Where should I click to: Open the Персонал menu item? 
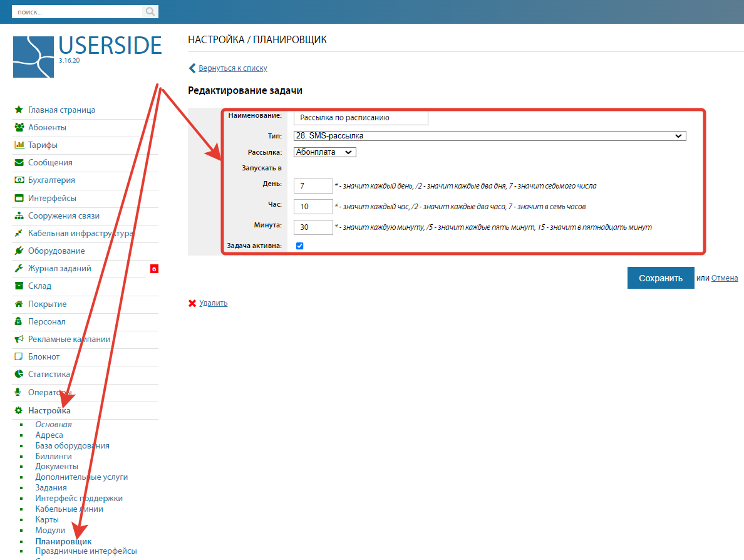[46, 321]
